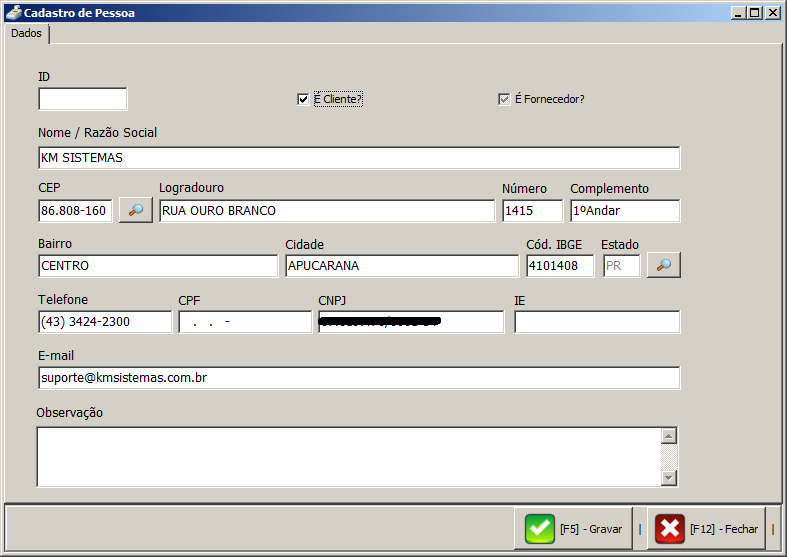The image size is (787, 557).
Task: Click the red X Fechar icon
Action: pos(670,529)
